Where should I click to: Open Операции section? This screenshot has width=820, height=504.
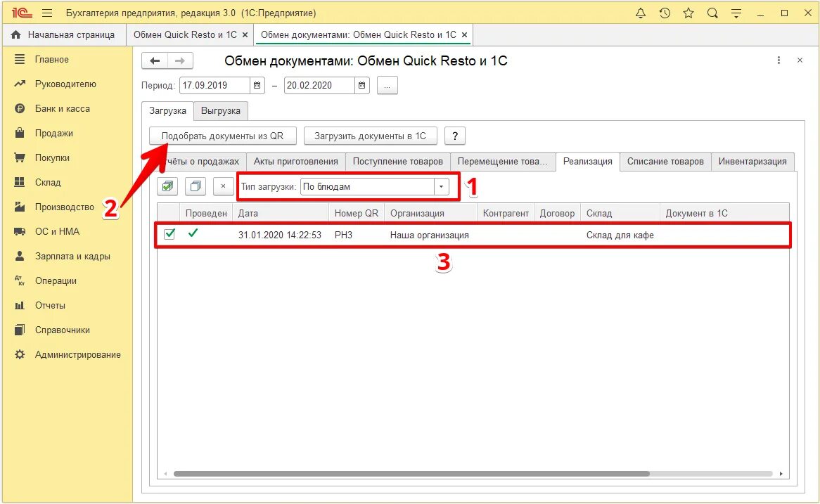[x=56, y=280]
